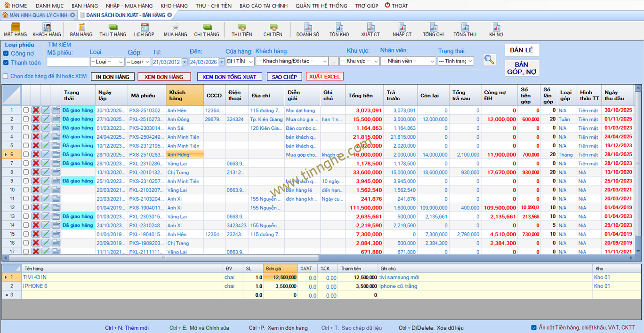Open the LỊCH GÓP schedule icon

tap(144, 30)
